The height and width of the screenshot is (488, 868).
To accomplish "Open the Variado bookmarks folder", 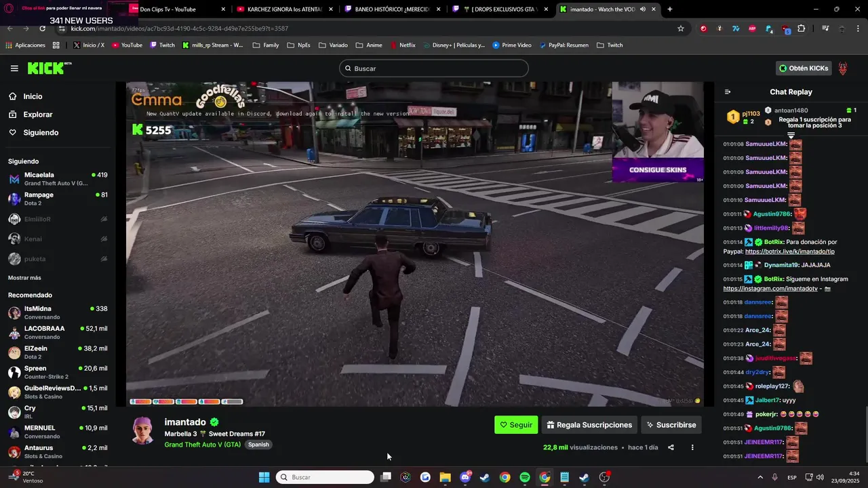I will (x=333, y=45).
